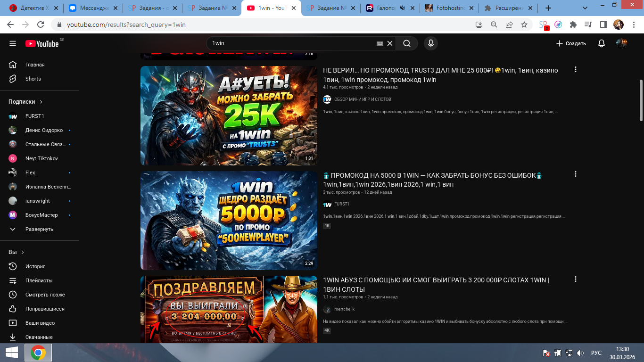Open options menu for the 5000 promo video
This screenshot has width=644, height=362.
coord(575,174)
